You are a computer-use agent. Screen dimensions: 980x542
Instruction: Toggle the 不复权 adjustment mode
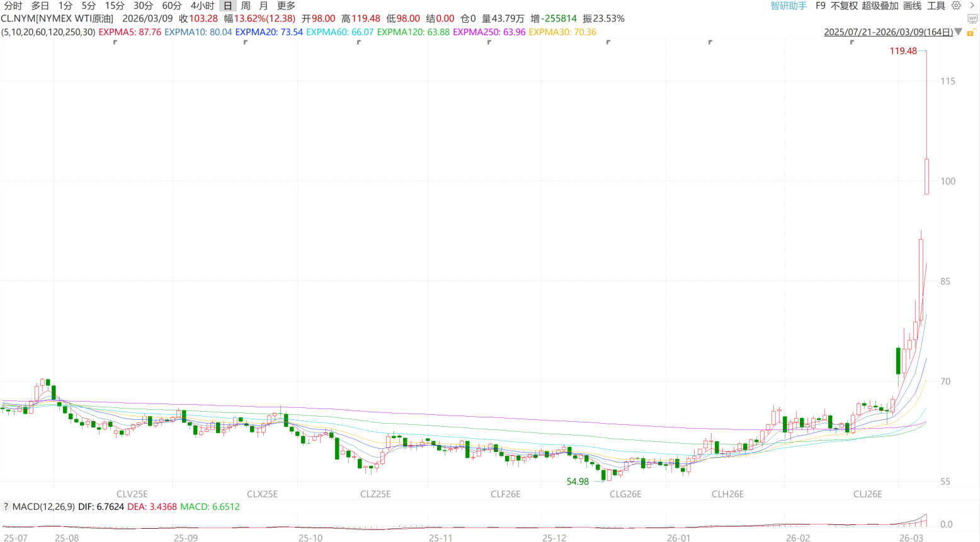pyautogui.click(x=844, y=6)
